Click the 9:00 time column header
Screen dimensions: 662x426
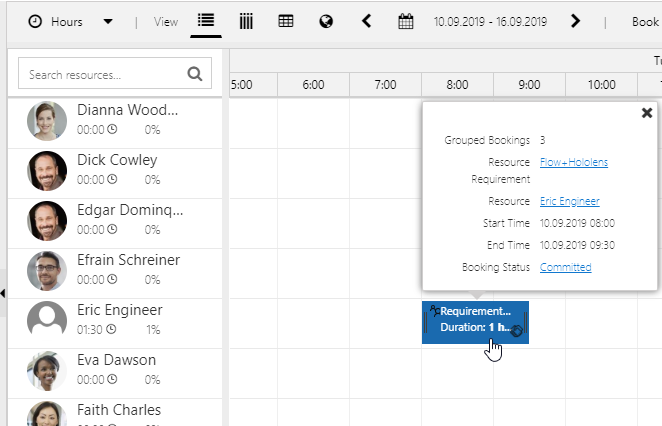[x=529, y=85]
